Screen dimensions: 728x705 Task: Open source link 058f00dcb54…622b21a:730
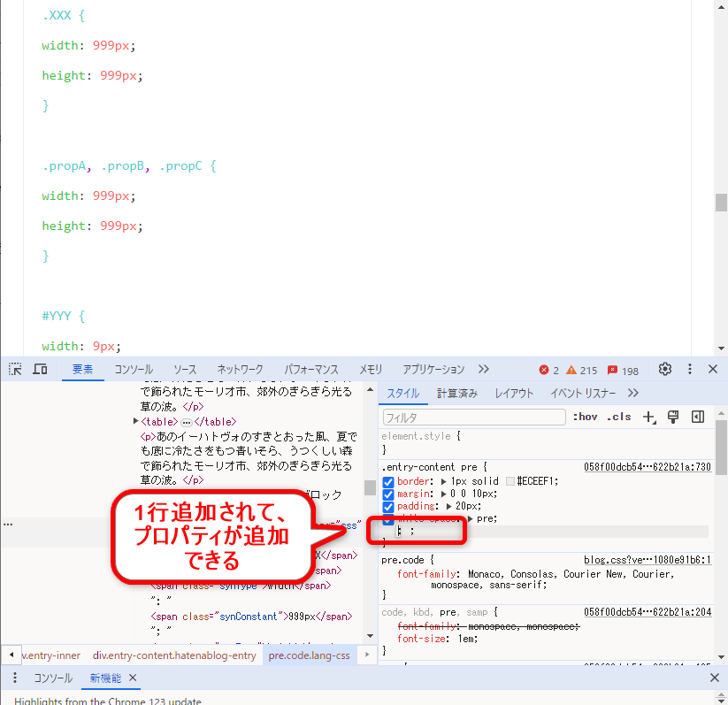coord(648,467)
